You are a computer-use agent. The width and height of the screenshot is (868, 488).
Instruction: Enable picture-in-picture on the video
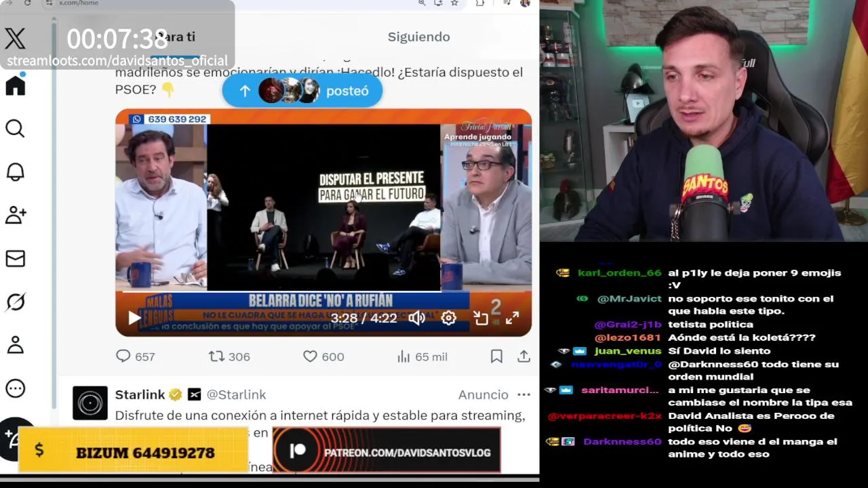pyautogui.click(x=481, y=317)
